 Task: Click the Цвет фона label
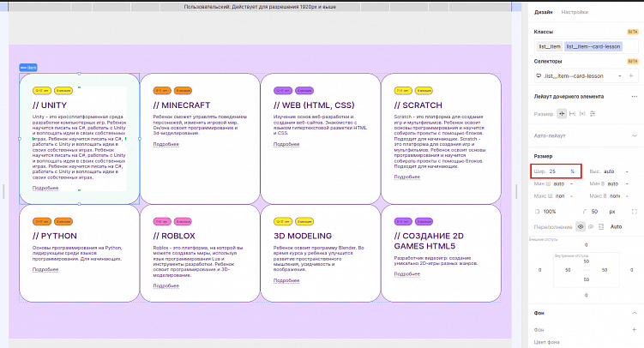(546, 342)
